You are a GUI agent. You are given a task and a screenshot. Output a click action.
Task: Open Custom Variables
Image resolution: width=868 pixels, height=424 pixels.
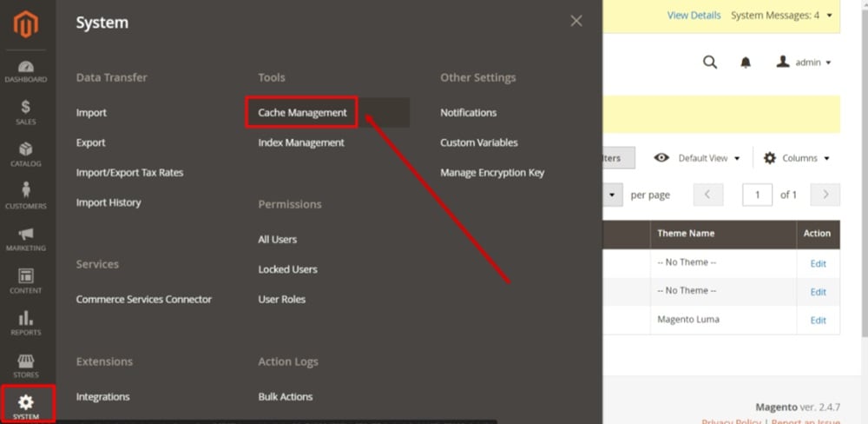(x=479, y=142)
